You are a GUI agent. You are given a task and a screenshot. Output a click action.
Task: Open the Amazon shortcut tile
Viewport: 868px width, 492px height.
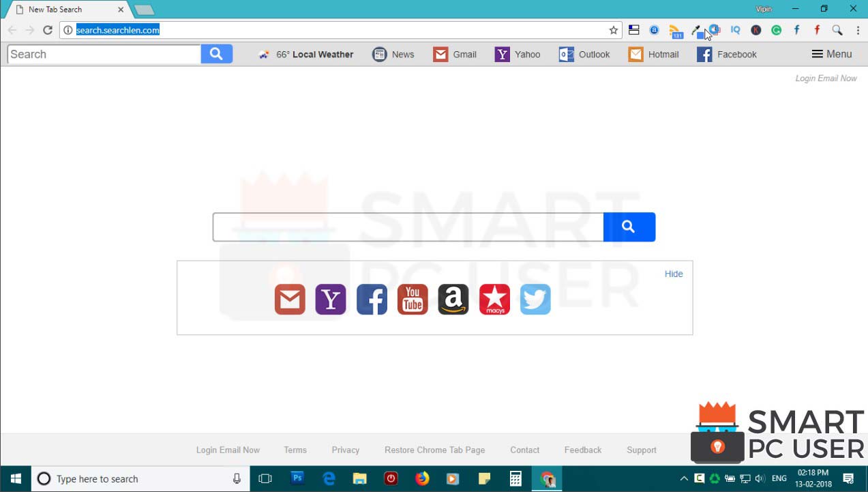tap(453, 299)
